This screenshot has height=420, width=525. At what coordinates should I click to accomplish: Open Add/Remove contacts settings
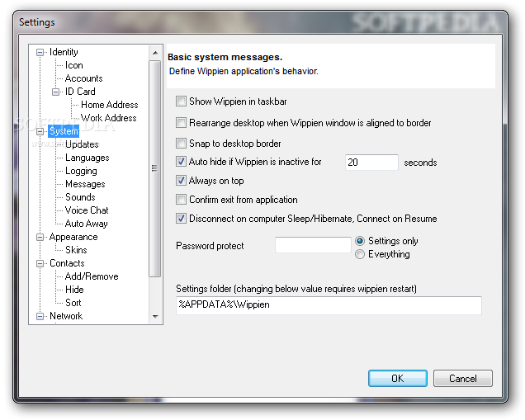(92, 276)
